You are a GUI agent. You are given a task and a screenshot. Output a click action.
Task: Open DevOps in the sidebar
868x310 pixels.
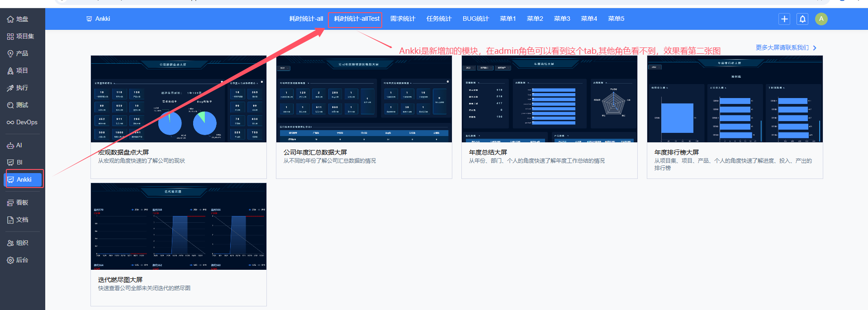click(x=22, y=122)
